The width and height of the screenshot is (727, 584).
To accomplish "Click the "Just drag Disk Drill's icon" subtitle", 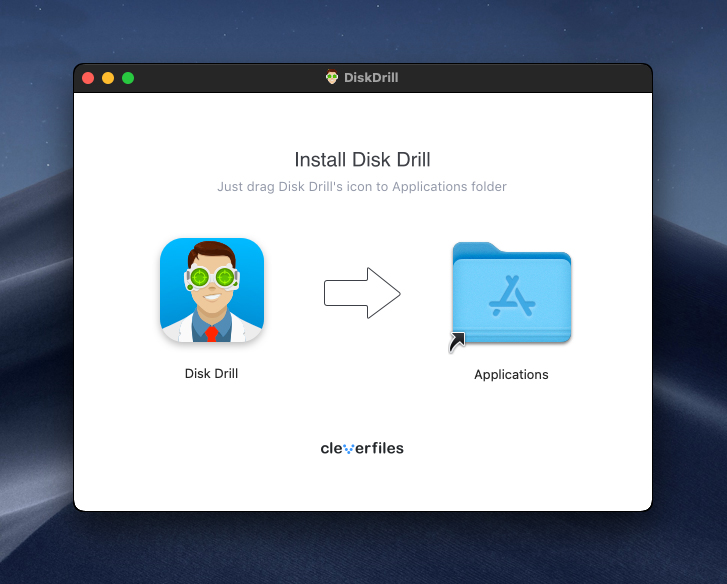I will point(362,186).
